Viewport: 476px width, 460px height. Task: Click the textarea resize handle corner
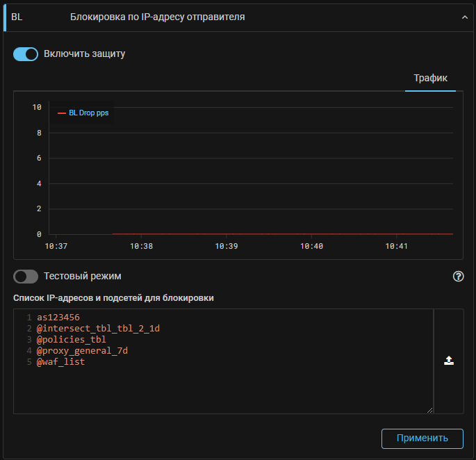429,410
